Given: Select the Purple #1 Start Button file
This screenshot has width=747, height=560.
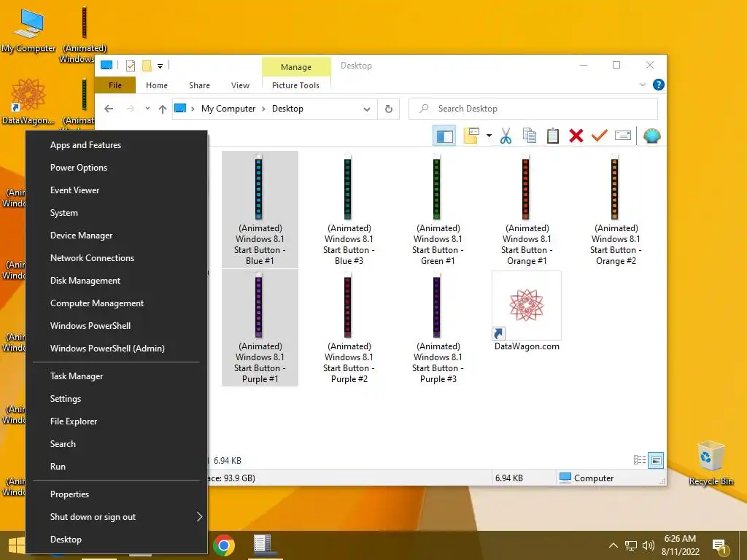Looking at the screenshot, I should (260, 327).
